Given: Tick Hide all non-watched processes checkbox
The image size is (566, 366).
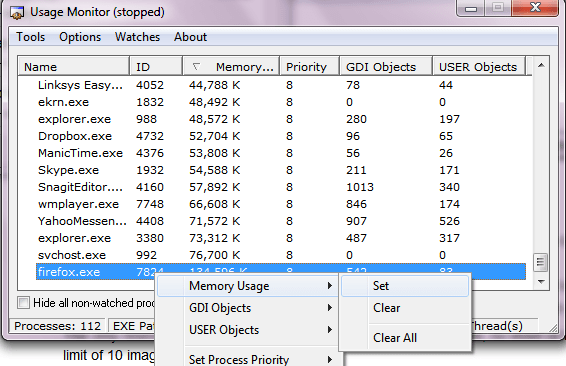Looking at the screenshot, I should pos(23,302).
